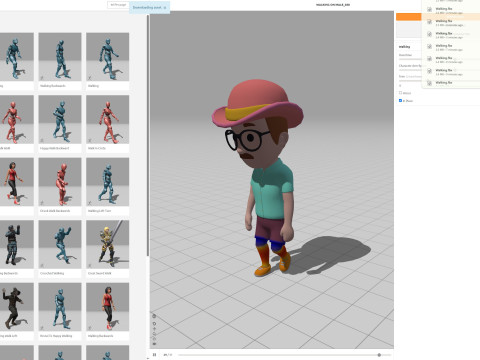This screenshot has height=360, width=480.
Task: Click the orange Download button
Action: click(409, 17)
